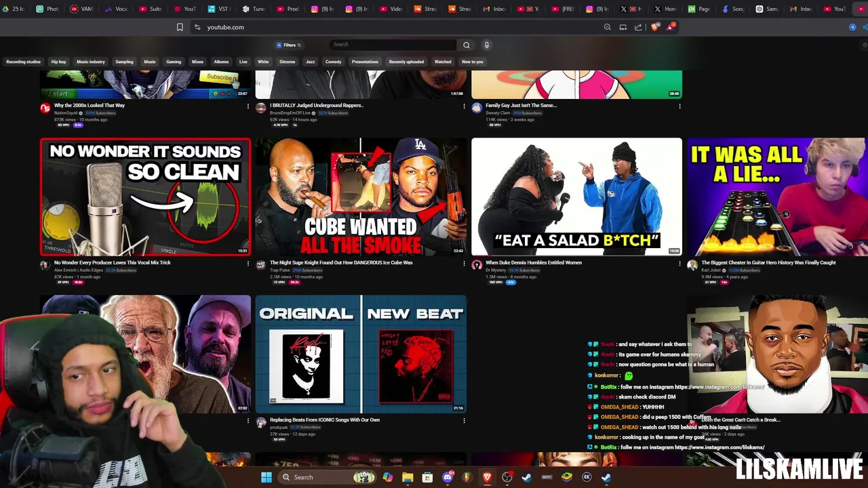Open 'No Wonder Every Producer Loves' title link
Viewport: 868px width, 488px height.
point(113,262)
